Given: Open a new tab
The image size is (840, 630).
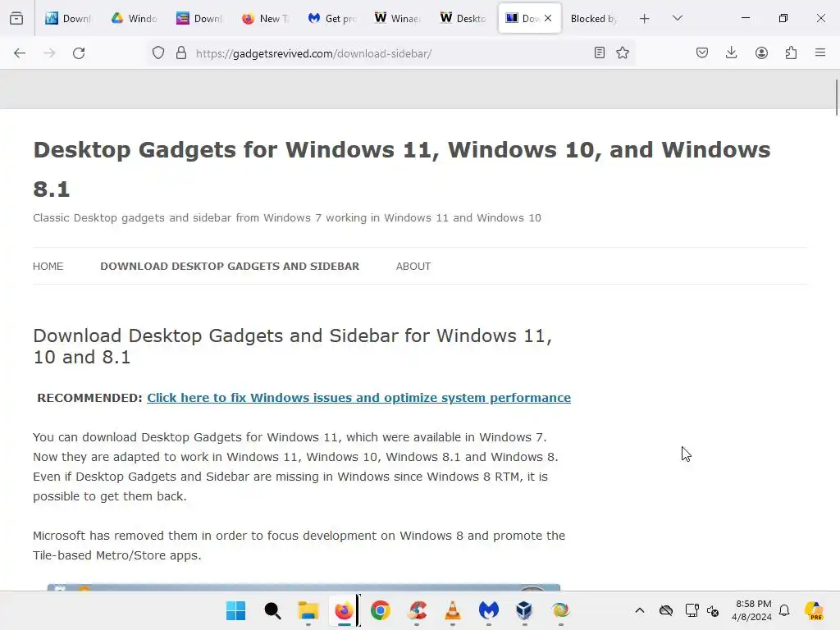Looking at the screenshot, I should [645, 19].
